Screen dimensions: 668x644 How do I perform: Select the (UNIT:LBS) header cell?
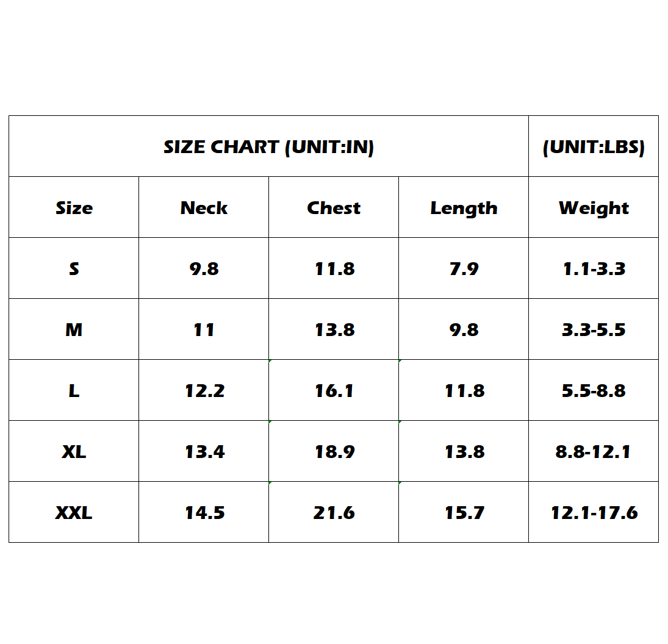point(594,146)
